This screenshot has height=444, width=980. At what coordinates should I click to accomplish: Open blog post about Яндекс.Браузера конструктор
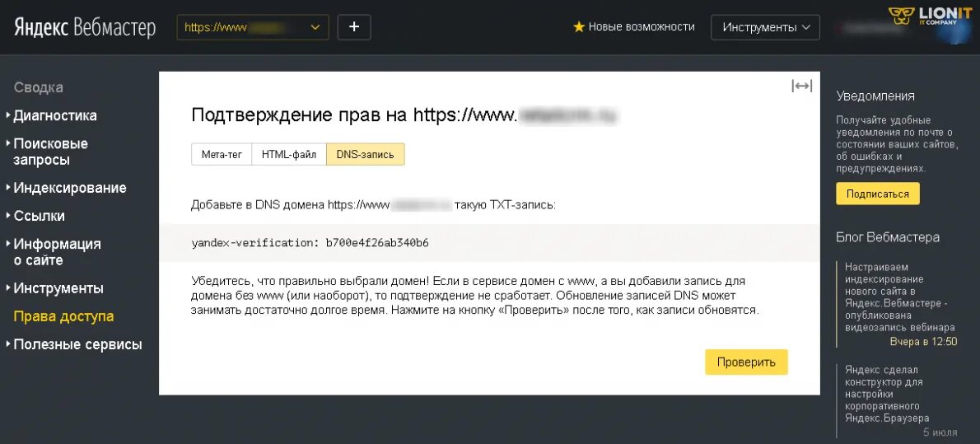pyautogui.click(x=887, y=394)
